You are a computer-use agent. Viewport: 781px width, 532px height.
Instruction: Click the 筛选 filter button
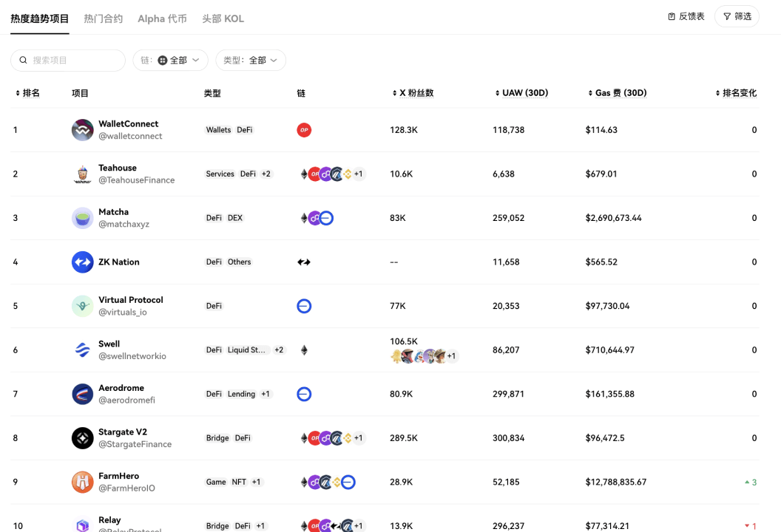tap(737, 16)
